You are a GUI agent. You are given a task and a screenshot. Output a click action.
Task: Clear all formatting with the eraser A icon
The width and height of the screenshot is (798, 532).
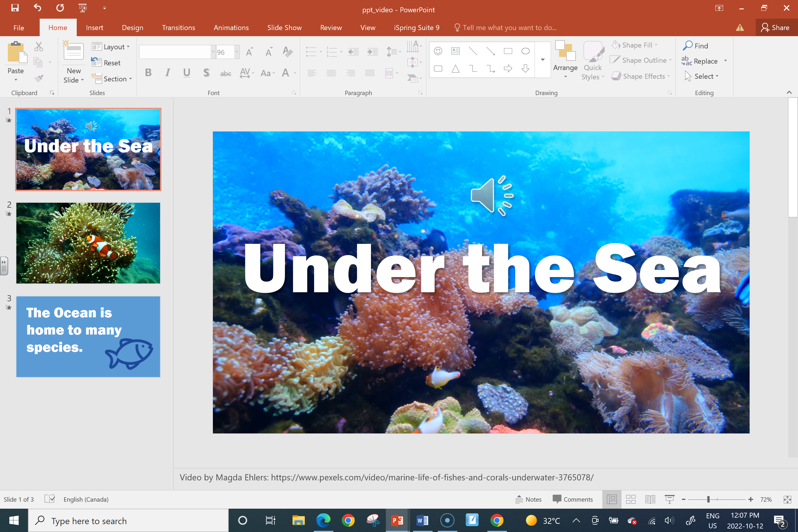point(287,52)
